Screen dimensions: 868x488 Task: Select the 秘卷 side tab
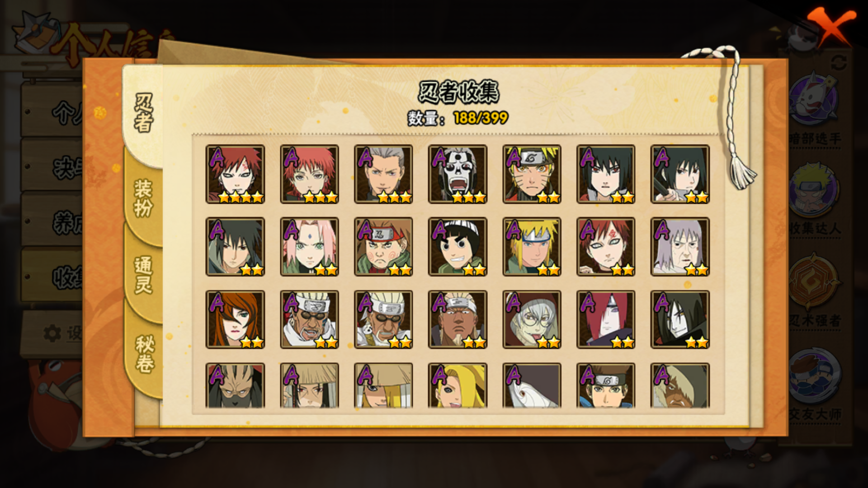tap(144, 354)
